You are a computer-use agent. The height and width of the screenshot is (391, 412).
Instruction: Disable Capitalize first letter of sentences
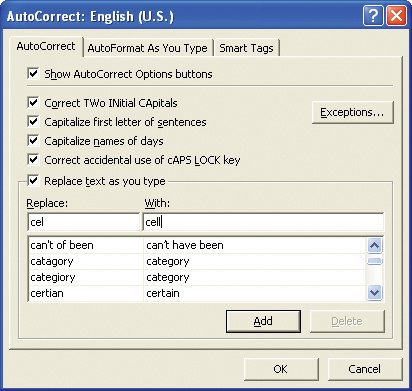pos(33,122)
